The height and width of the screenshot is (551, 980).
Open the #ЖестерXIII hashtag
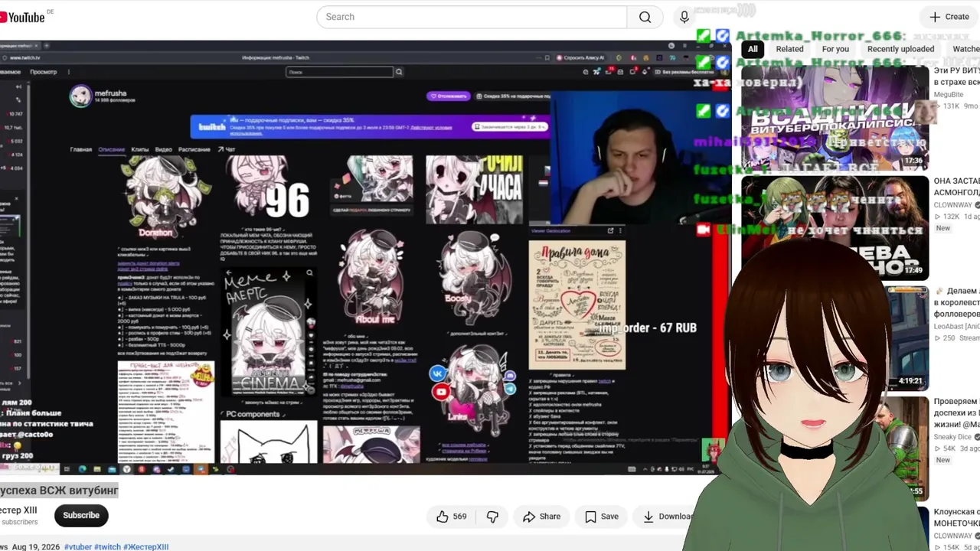145,547
